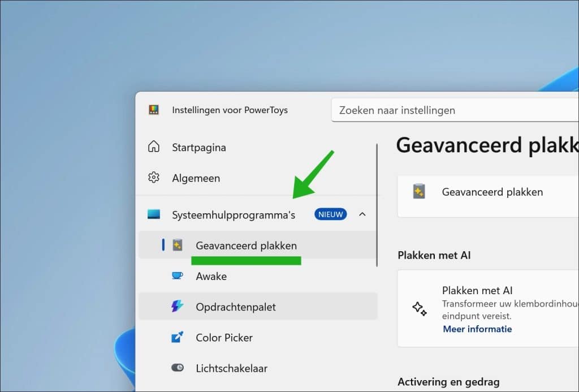Click the clipboard icon in Geavanceerd plakken card

point(419,191)
